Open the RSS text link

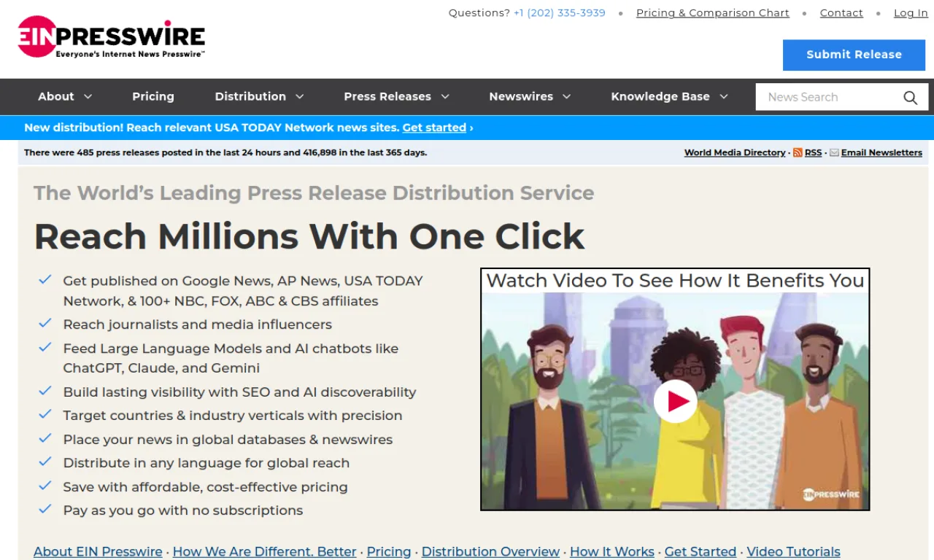(813, 152)
